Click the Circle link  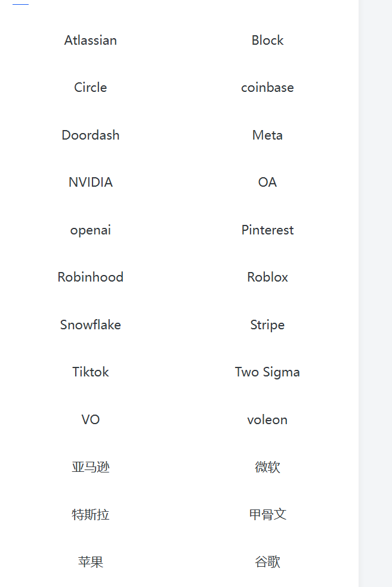click(91, 88)
